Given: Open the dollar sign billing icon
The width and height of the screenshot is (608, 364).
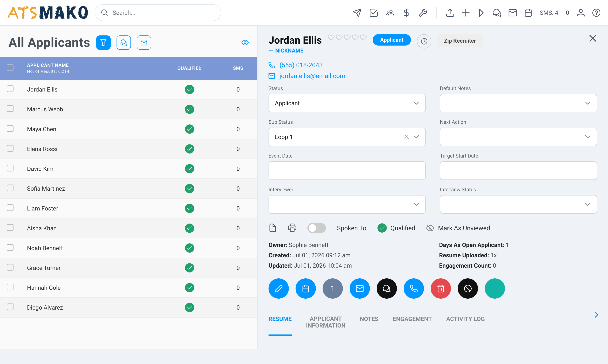Looking at the screenshot, I should click(406, 13).
